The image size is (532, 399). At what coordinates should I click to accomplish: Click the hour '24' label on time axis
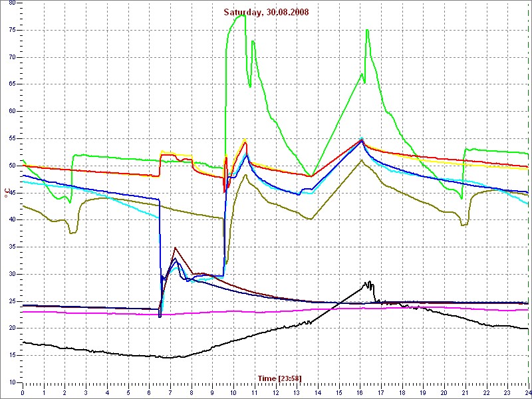coord(527,393)
